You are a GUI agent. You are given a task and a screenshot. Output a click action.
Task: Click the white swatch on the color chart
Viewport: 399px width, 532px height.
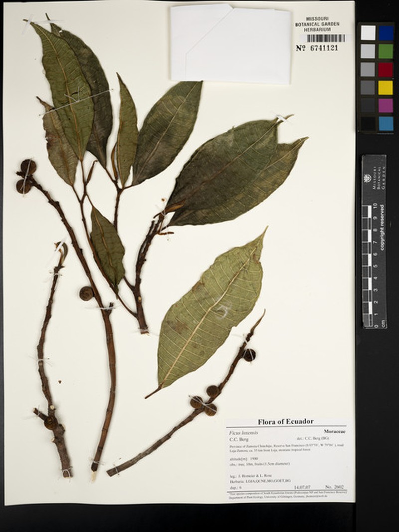[x=368, y=33]
